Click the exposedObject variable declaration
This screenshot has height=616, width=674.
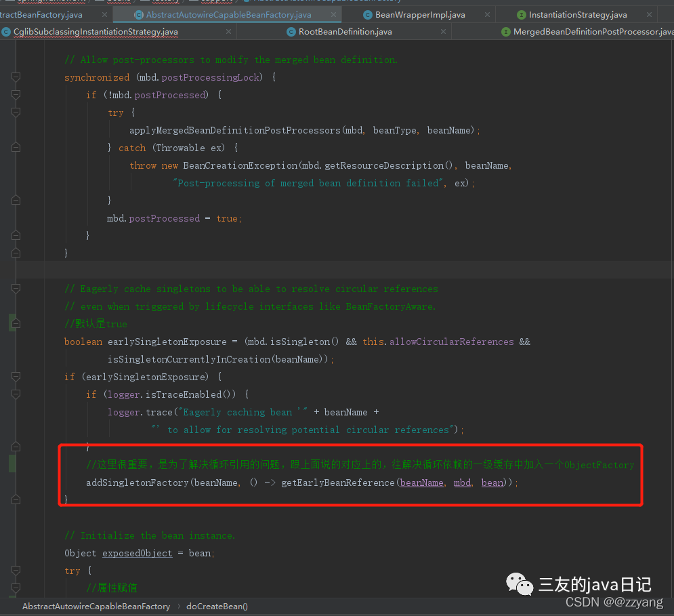[137, 553]
